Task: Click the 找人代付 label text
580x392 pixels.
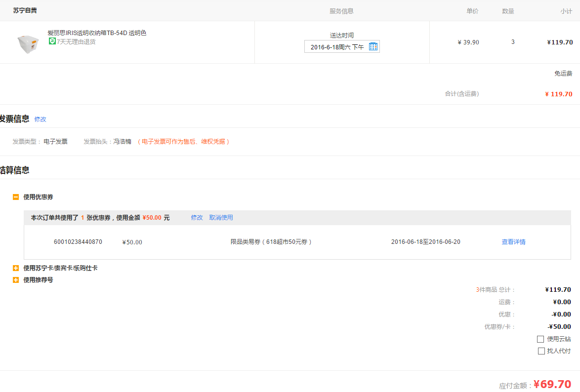Action: pos(559,351)
